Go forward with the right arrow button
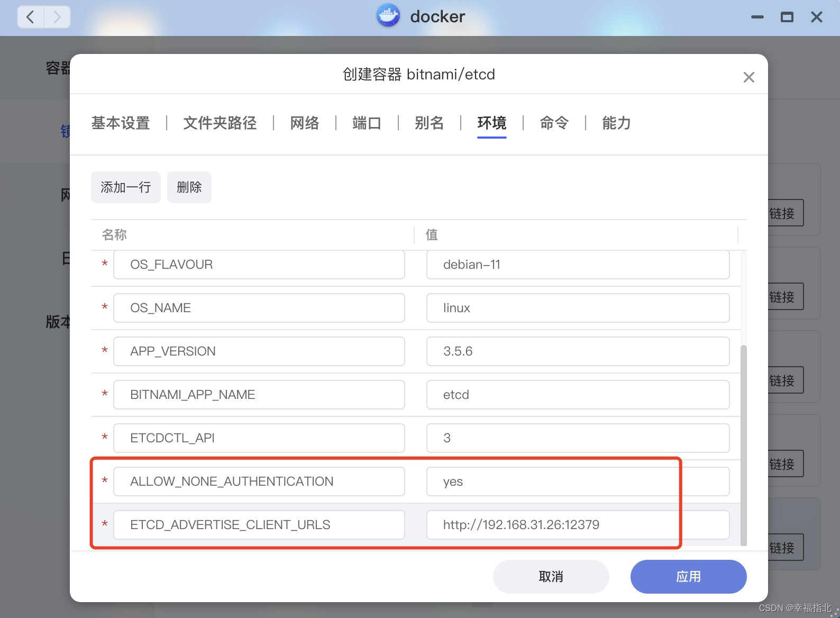 pos(57,17)
